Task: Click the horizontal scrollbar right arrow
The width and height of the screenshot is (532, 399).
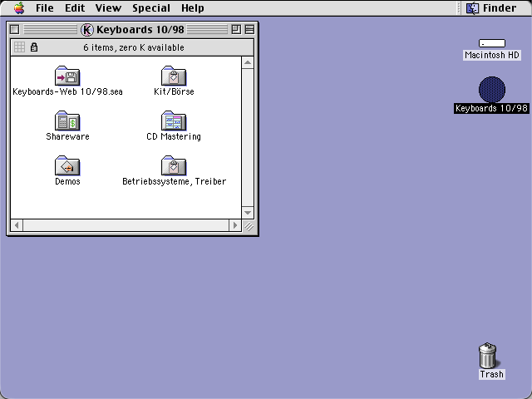Action: tap(234, 225)
